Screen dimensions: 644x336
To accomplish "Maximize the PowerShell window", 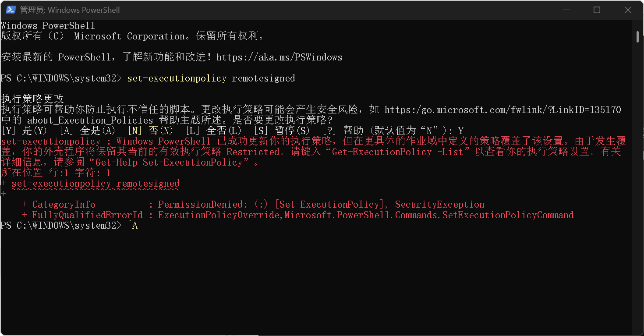I will click(597, 9).
